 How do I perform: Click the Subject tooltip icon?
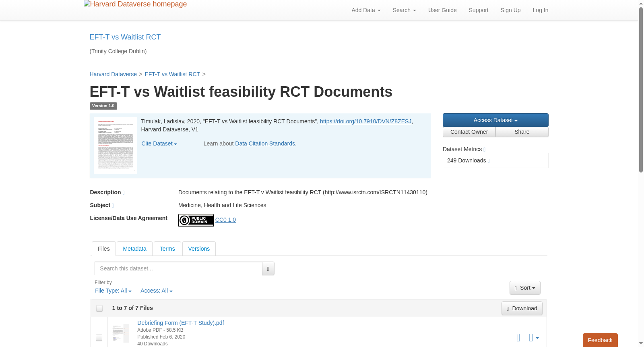click(113, 206)
